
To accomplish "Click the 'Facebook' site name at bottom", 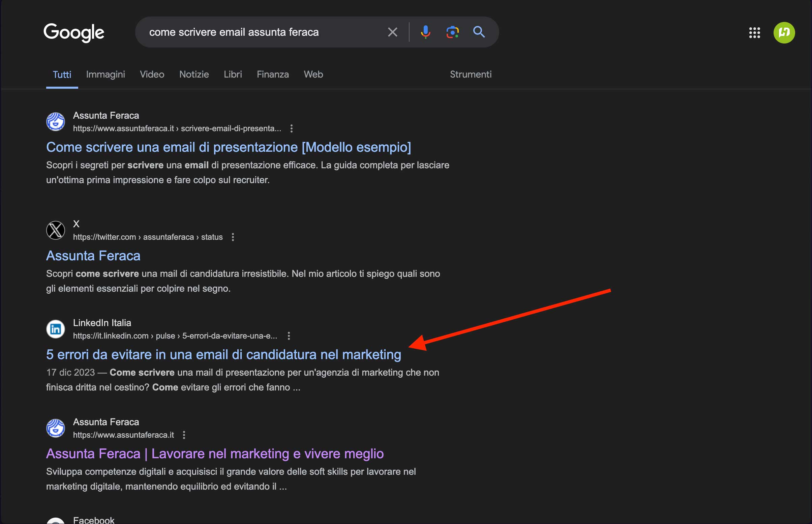I will pyautogui.click(x=94, y=520).
